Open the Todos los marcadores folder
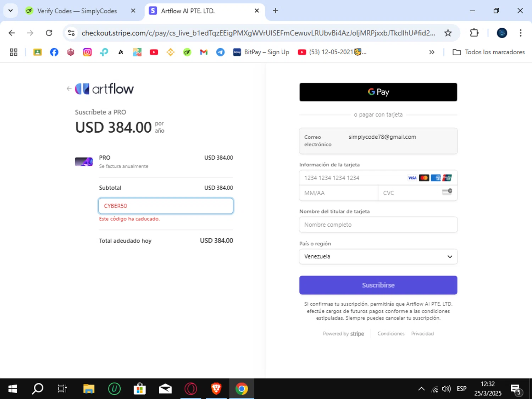The width and height of the screenshot is (532, 399). pyautogui.click(x=489, y=52)
